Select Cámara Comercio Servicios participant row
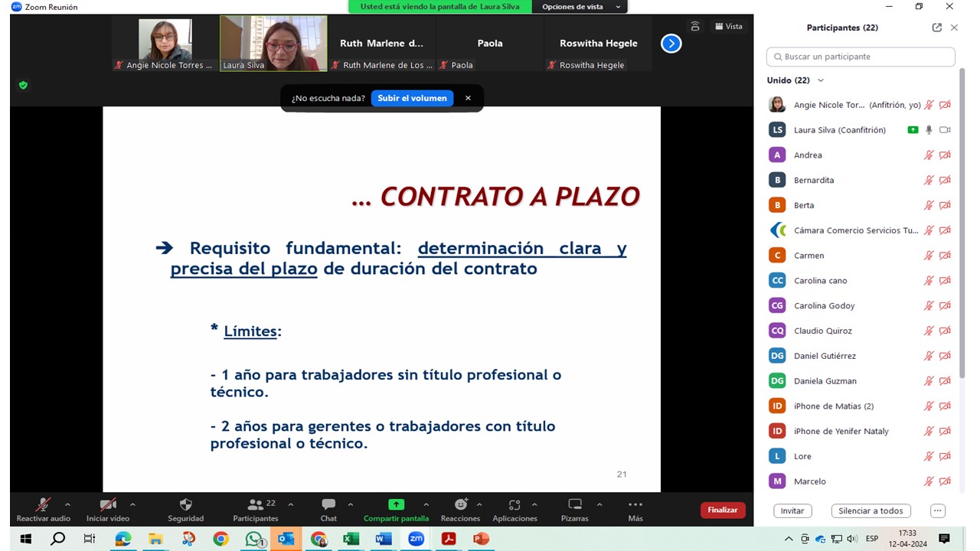Screen dimensions: 980x551 (861, 230)
